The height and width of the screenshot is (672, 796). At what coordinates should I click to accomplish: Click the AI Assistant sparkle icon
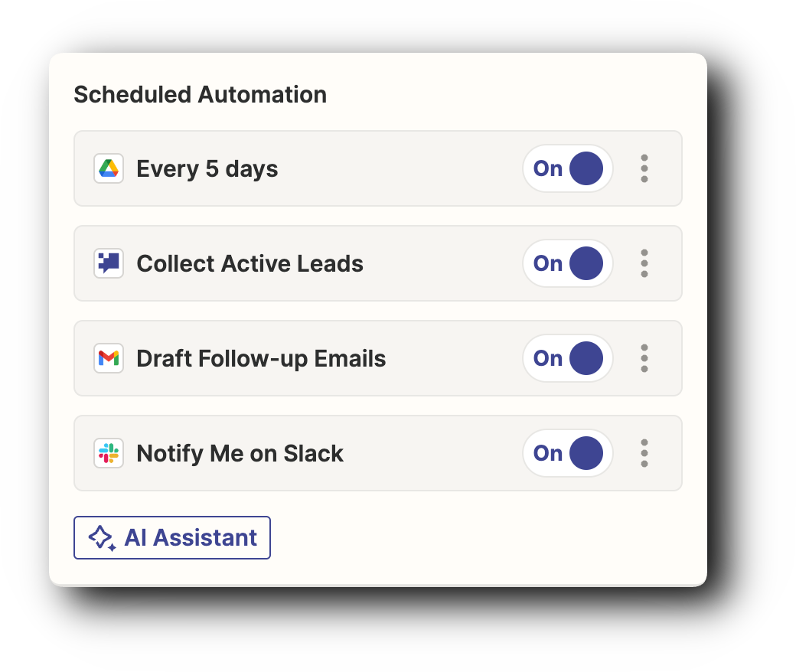103,538
